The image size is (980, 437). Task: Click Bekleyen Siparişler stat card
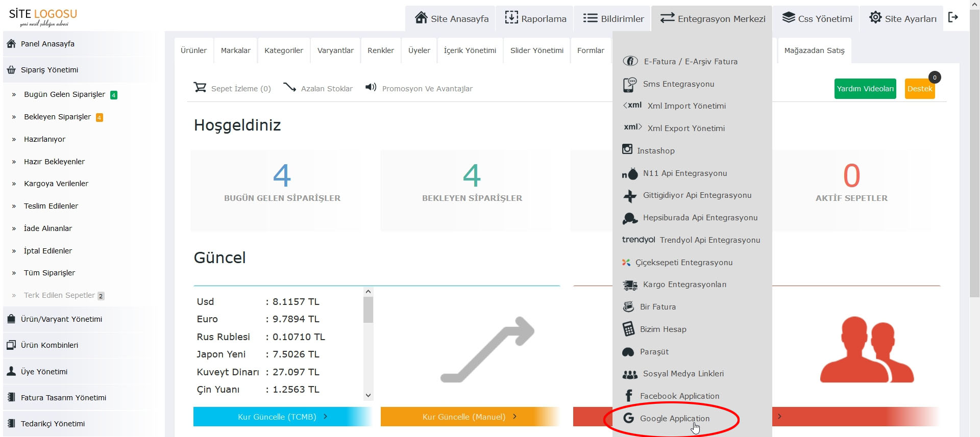(472, 190)
